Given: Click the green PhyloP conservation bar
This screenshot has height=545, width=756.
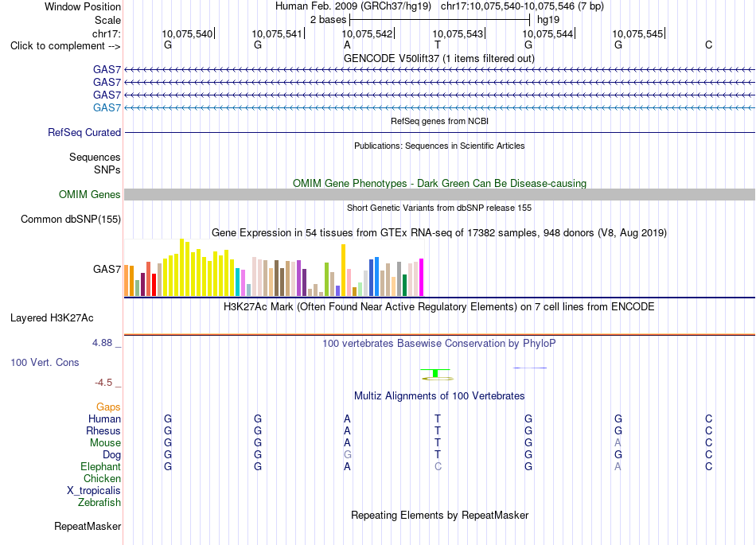Looking at the screenshot, I should 435,373.
